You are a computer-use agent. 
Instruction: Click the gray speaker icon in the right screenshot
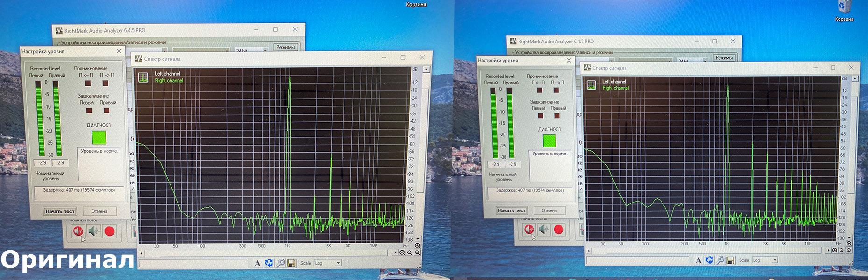(x=543, y=230)
